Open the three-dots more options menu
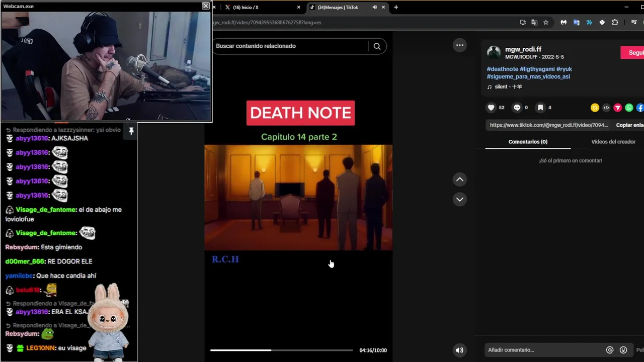 point(459,45)
